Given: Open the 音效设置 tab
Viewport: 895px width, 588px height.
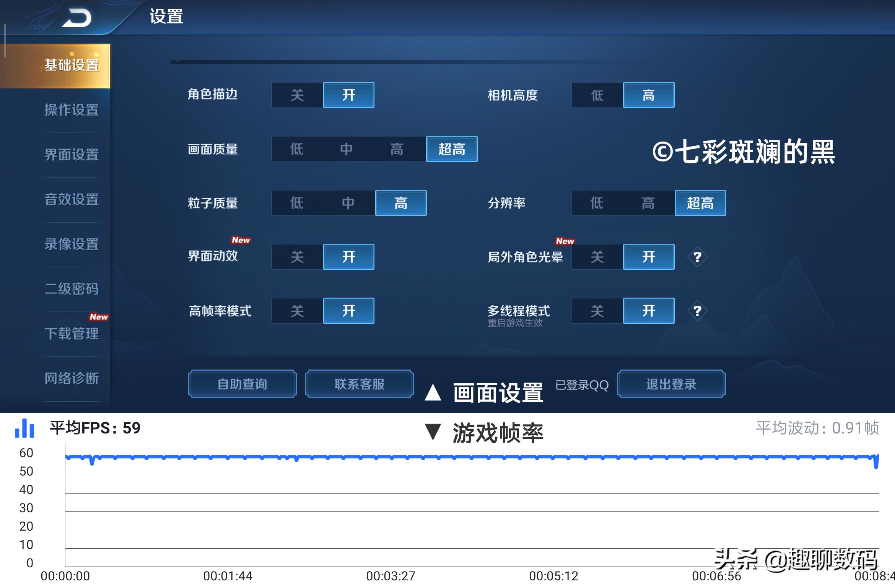Looking at the screenshot, I should [71, 200].
